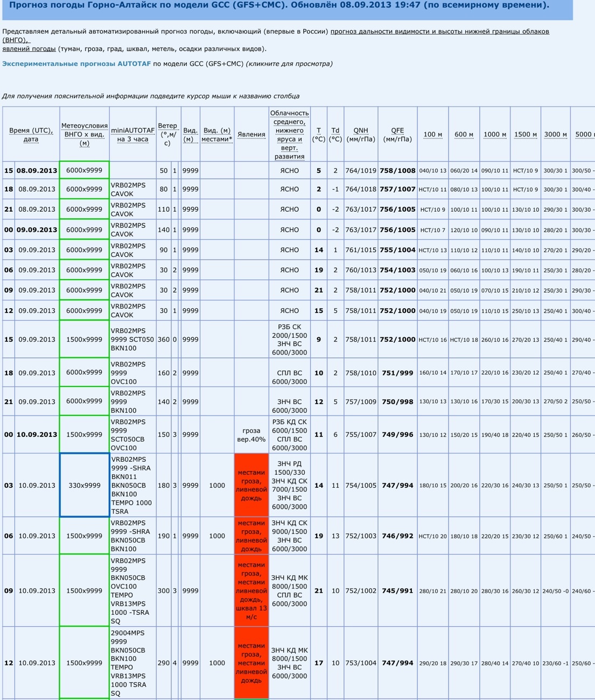This screenshot has height=700, width=595.
Task: Select the miniAUTOTAF на 3 часа header
Action: 132,135
